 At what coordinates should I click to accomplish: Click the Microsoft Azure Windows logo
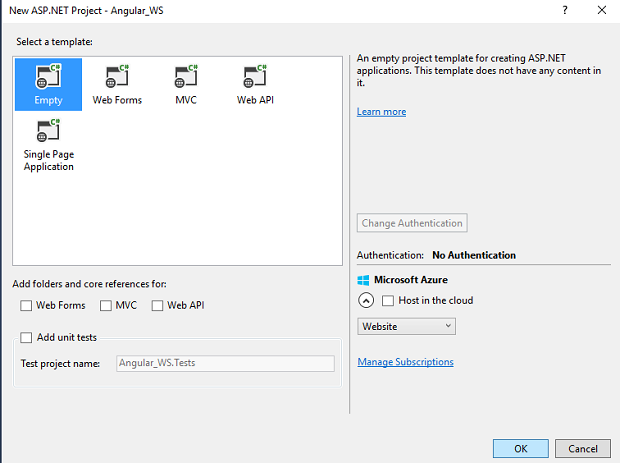coord(363,280)
